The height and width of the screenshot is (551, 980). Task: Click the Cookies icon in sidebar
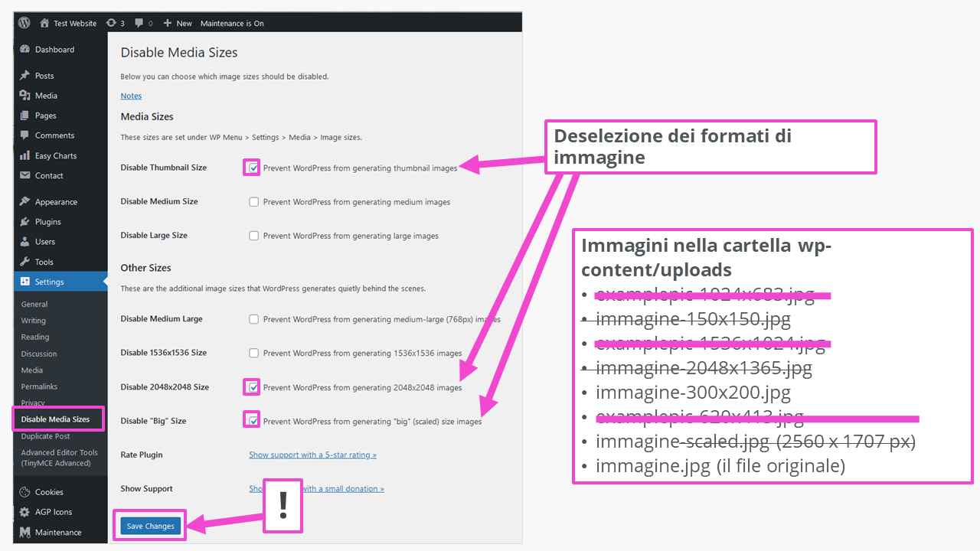[x=24, y=492]
